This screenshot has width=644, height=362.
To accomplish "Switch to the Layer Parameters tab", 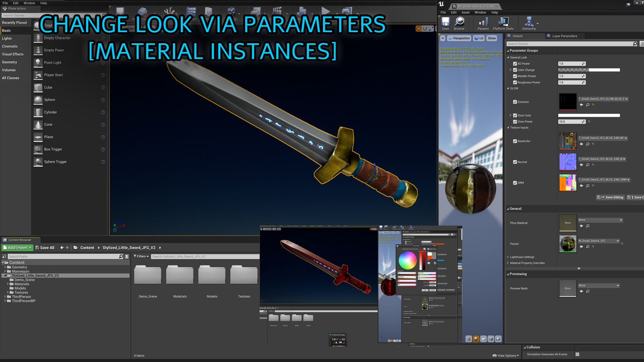I will click(x=565, y=36).
